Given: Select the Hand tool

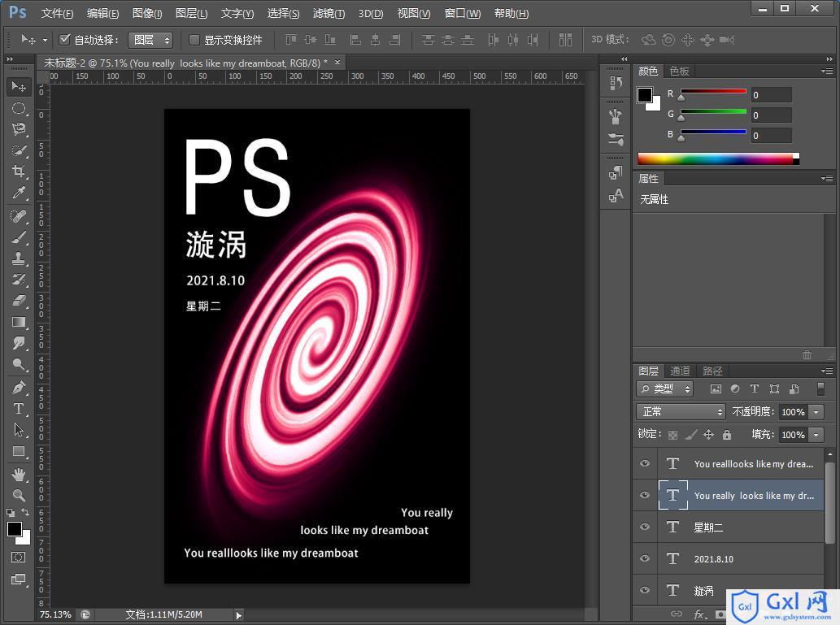Looking at the screenshot, I should point(19,475).
